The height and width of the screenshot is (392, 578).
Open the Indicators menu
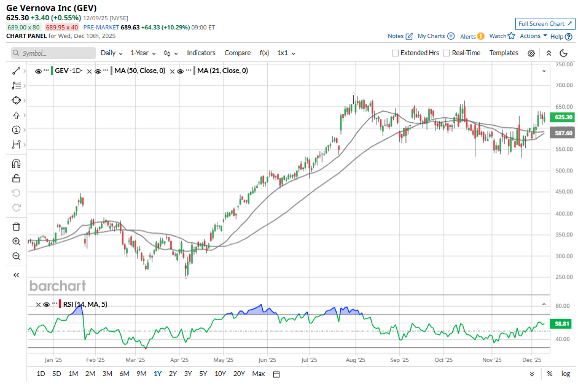pos(201,53)
